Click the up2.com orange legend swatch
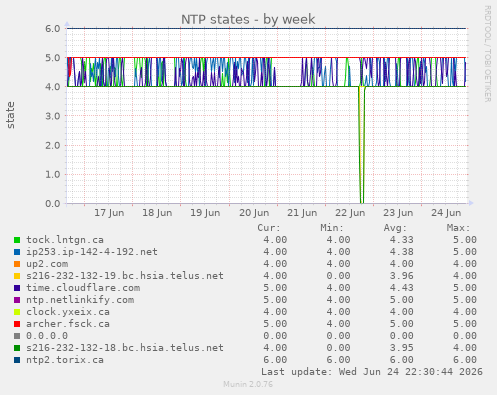This screenshot has width=497, height=395. pos(17,264)
